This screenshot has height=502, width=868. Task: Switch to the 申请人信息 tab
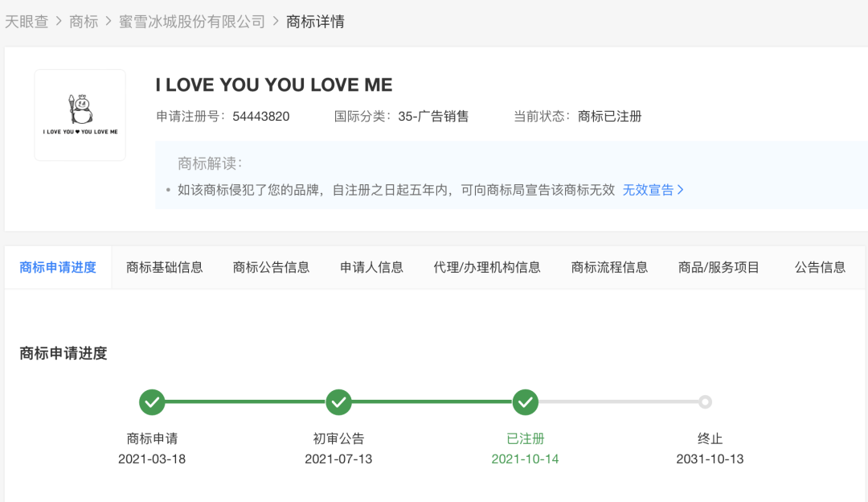371,267
